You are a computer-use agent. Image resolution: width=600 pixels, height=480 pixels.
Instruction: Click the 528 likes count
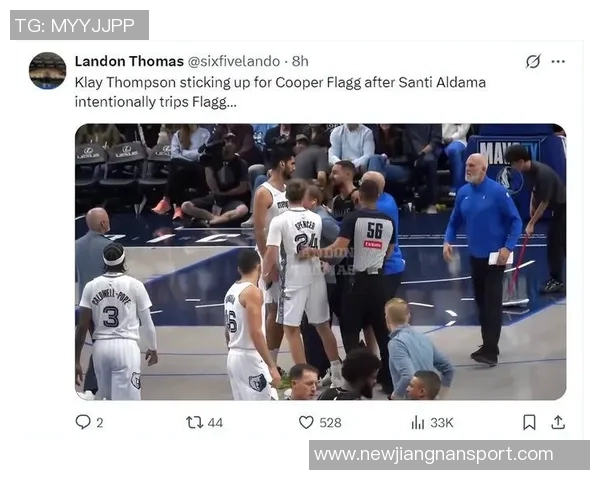(x=330, y=423)
